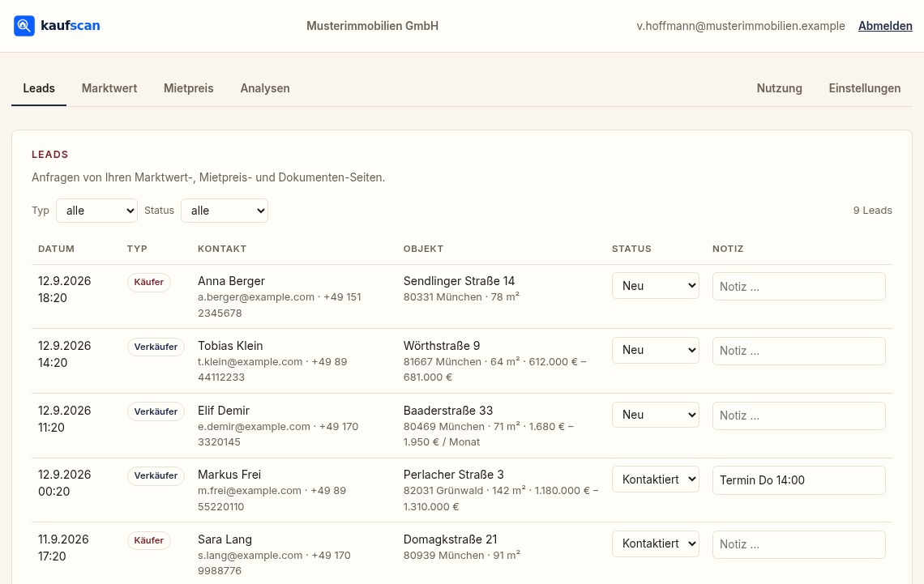Click the Käufer badge for Anna Berger
The image size is (924, 584).
coord(149,282)
